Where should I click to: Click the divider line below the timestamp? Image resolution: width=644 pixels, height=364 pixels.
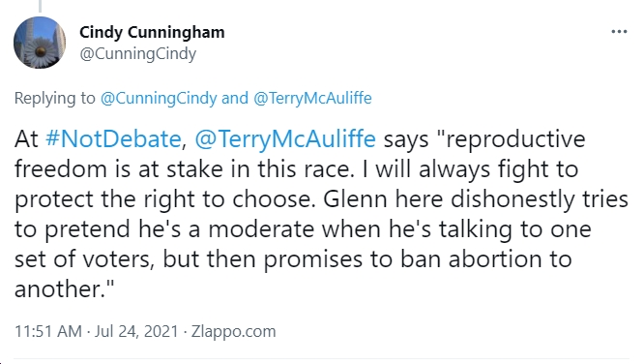[x=322, y=358]
